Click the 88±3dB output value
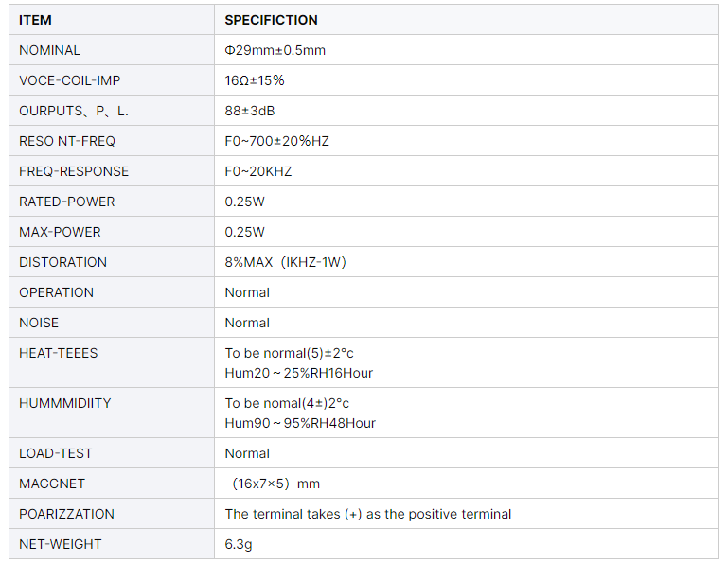The height and width of the screenshot is (563, 728). click(x=250, y=111)
